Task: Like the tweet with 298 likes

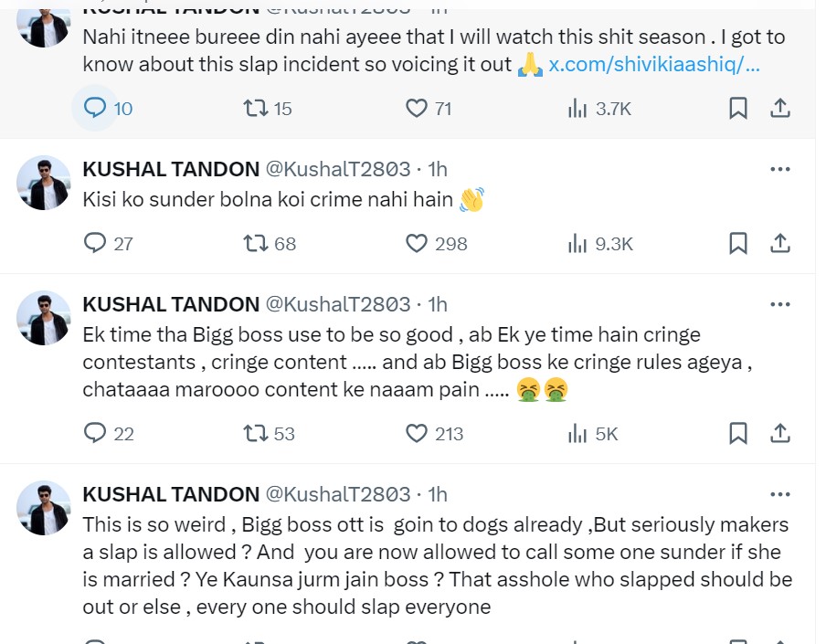Action: pos(417,243)
